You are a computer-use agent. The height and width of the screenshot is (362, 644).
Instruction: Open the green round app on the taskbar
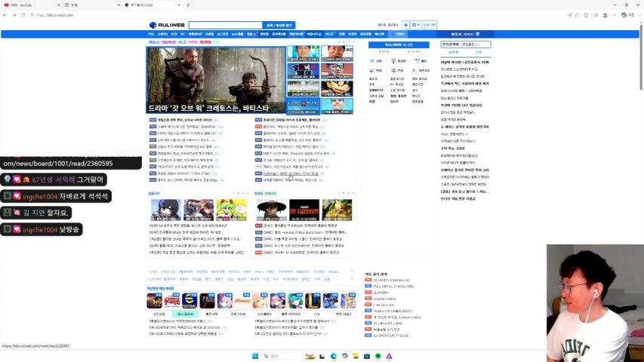(377, 356)
